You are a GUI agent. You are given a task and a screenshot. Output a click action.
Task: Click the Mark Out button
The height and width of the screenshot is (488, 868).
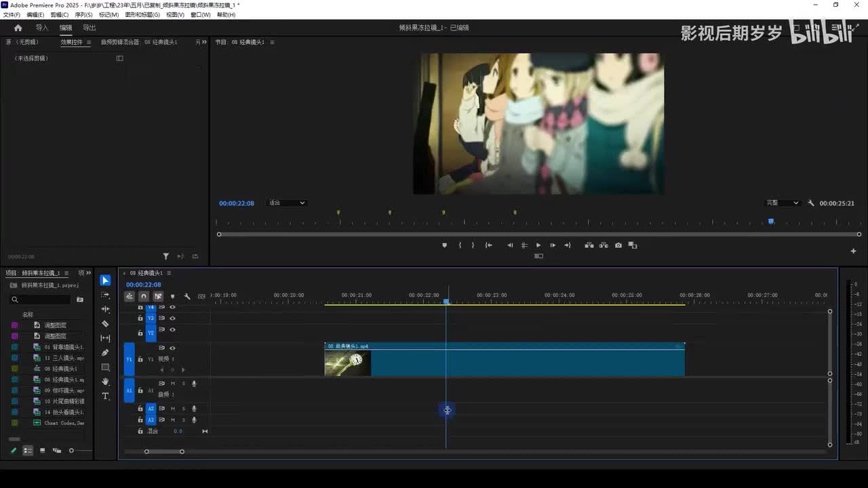pyautogui.click(x=473, y=245)
